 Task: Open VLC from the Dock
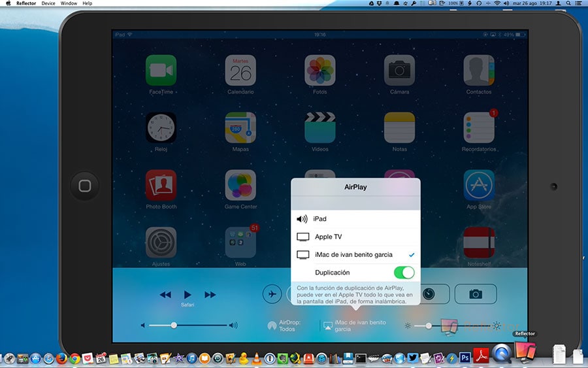pyautogui.click(x=256, y=359)
